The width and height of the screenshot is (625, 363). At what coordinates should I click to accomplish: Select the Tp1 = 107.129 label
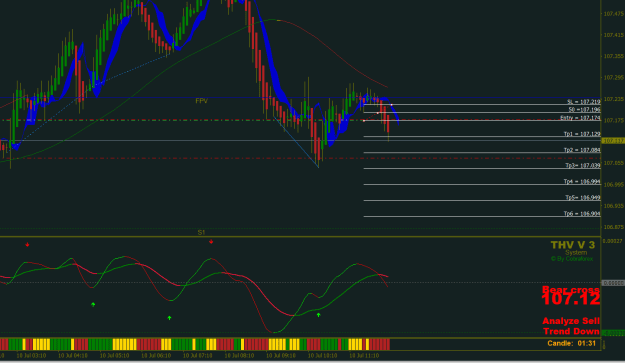point(582,134)
